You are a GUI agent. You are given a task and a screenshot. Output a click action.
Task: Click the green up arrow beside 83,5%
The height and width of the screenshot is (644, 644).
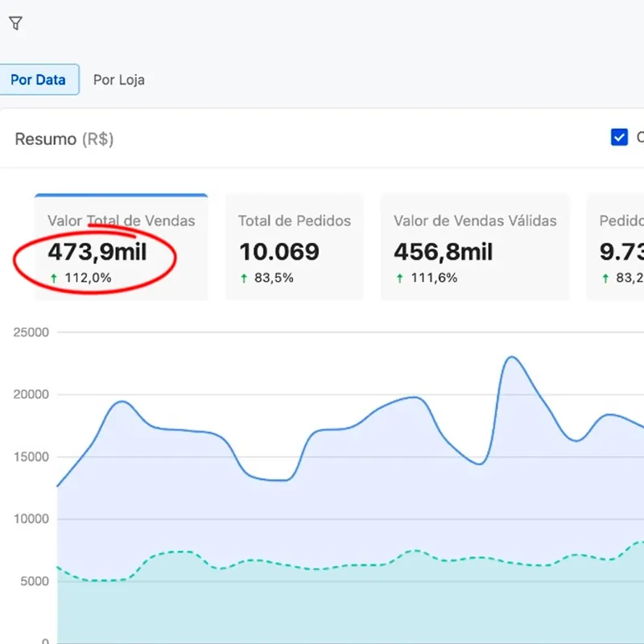pyautogui.click(x=244, y=279)
